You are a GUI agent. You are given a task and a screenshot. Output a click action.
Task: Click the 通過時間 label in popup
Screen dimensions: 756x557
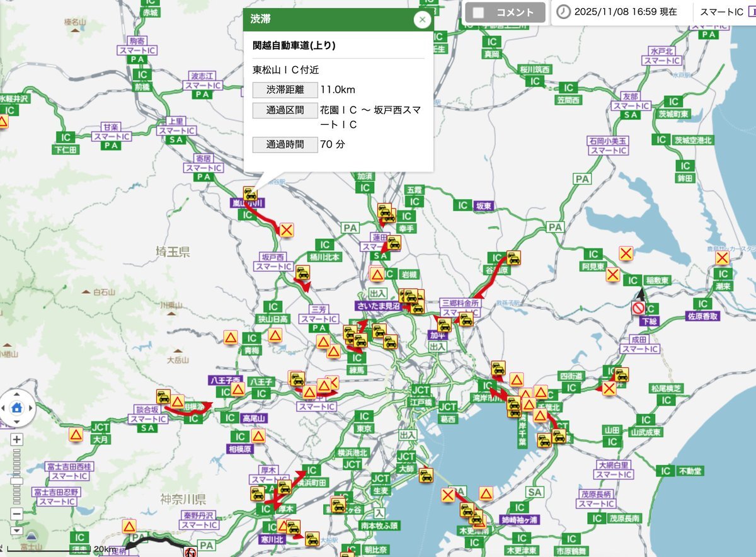pyautogui.click(x=285, y=144)
